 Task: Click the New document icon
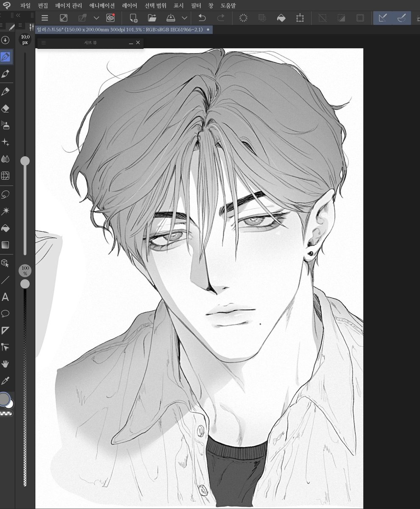(134, 18)
